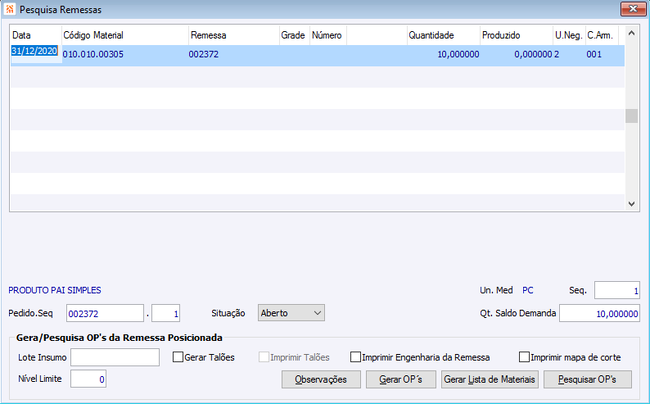This screenshot has height=404, width=650.
Task: Click the Observações button
Action: tap(321, 380)
